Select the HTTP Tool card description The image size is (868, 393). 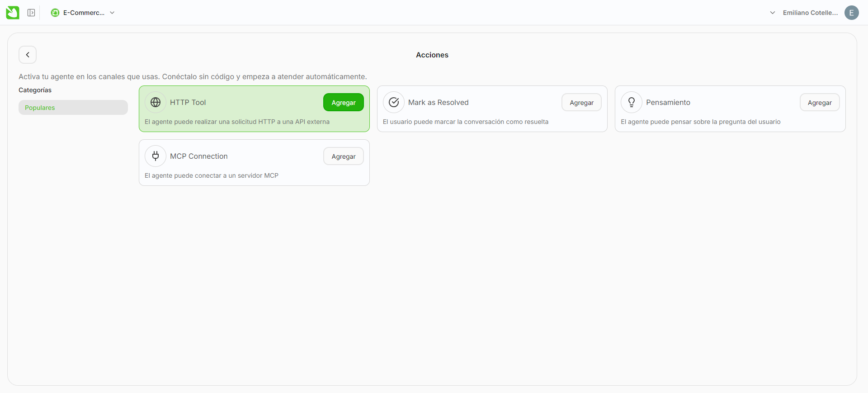(x=237, y=122)
